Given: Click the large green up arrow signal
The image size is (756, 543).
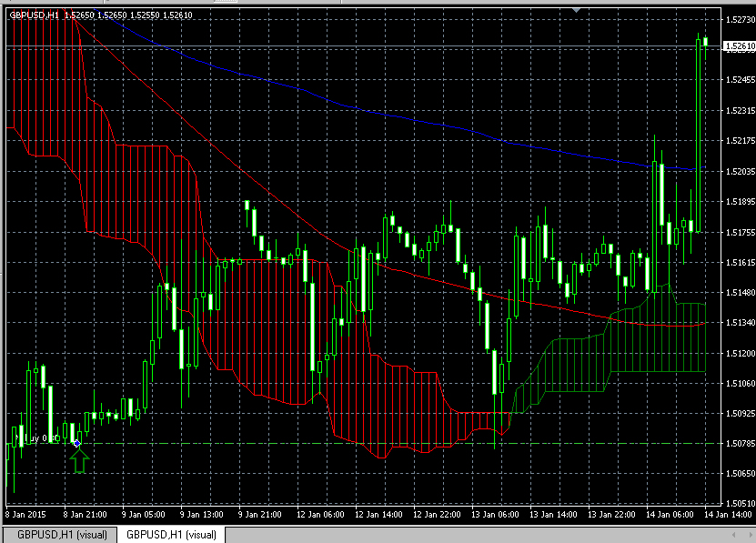Looking at the screenshot, I should pyautogui.click(x=79, y=460).
